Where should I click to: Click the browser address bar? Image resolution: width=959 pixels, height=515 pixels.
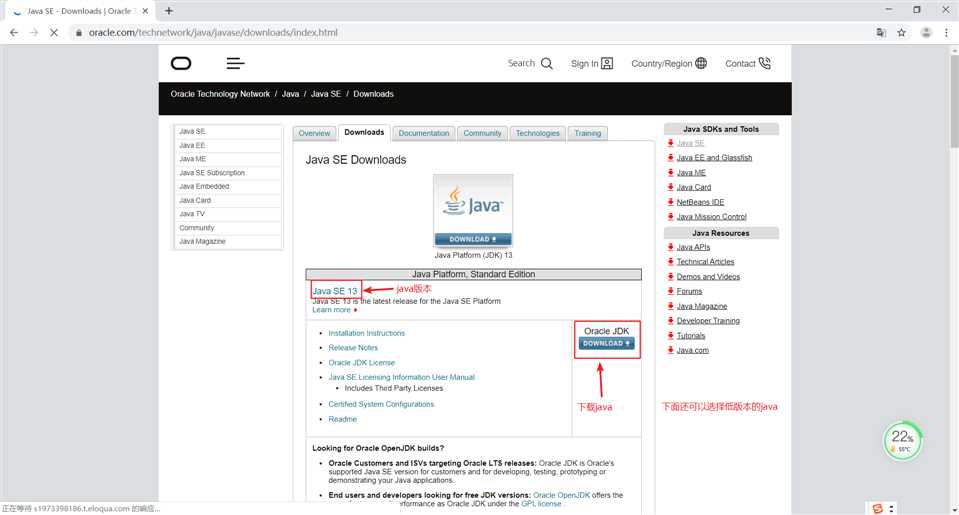471,32
